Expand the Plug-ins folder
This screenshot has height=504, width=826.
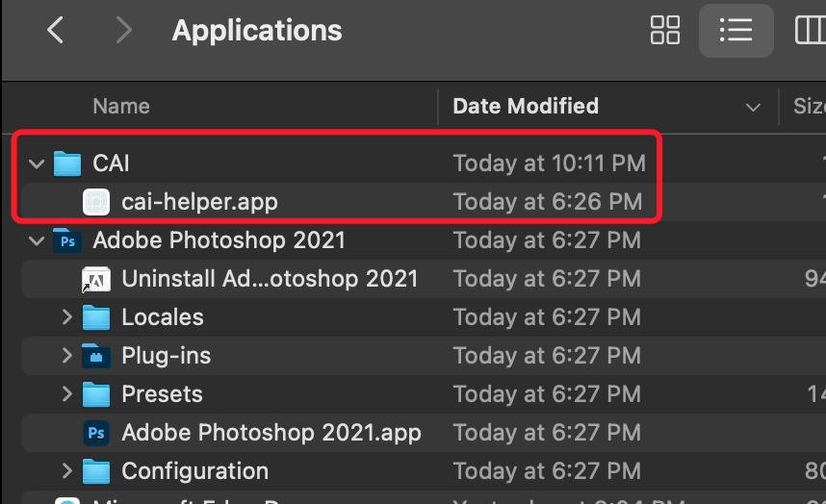66,356
